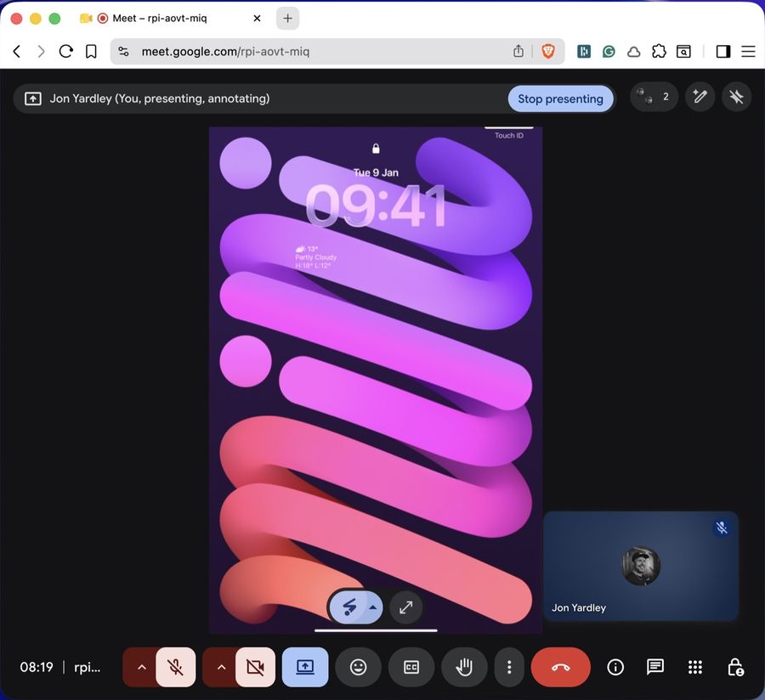The image size is (765, 700).
Task: Send a reaction emoji
Action: [359, 667]
